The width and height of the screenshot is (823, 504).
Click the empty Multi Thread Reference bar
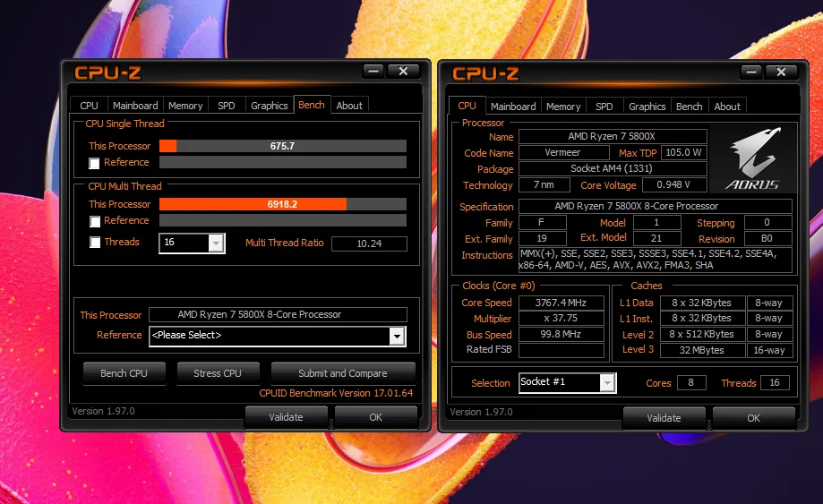(x=283, y=220)
